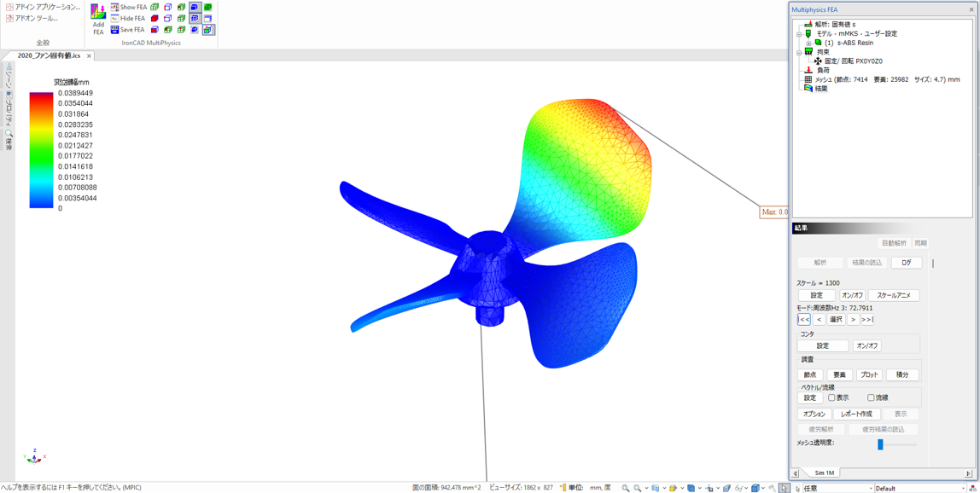
Task: Select the 2020_ファン固有値.ics document tab
Action: pyautogui.click(x=49, y=55)
